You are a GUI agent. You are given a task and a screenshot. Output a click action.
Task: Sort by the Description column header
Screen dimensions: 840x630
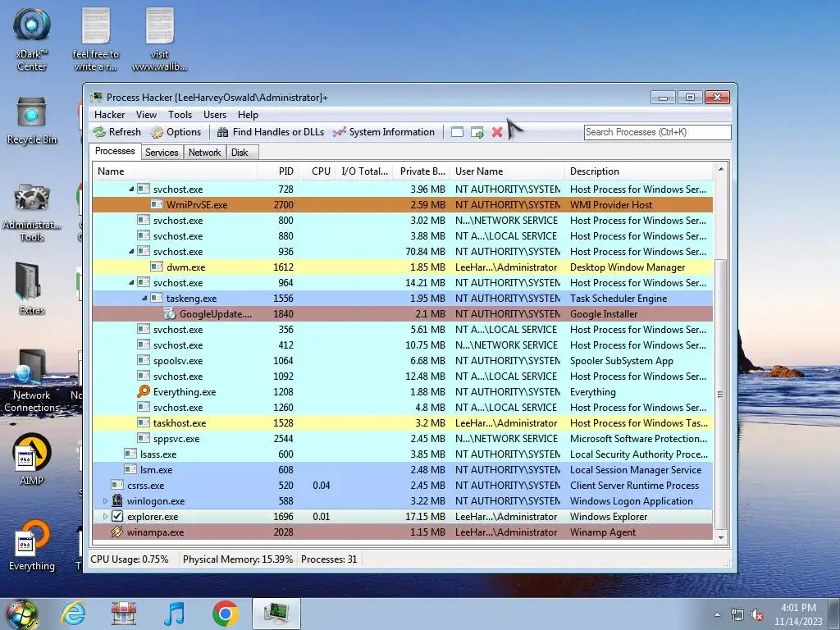(x=639, y=171)
